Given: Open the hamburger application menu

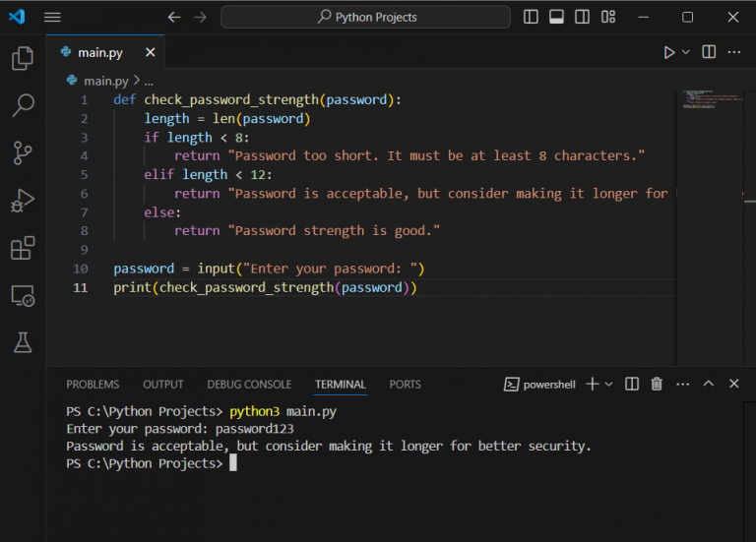Looking at the screenshot, I should 52,17.
